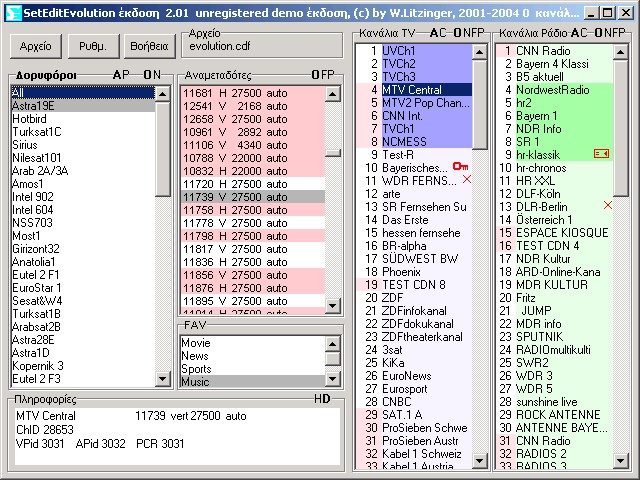Click the Βοήθεια help button

click(x=146, y=46)
